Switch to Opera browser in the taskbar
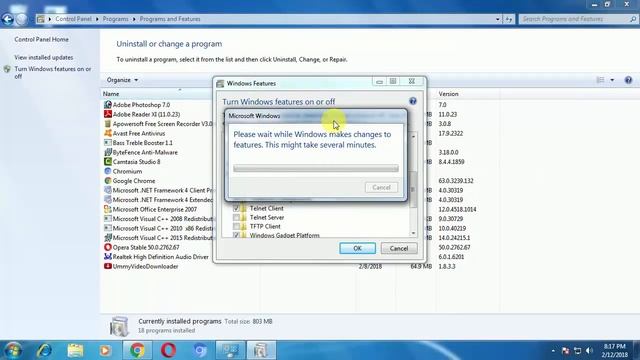 click(168, 350)
